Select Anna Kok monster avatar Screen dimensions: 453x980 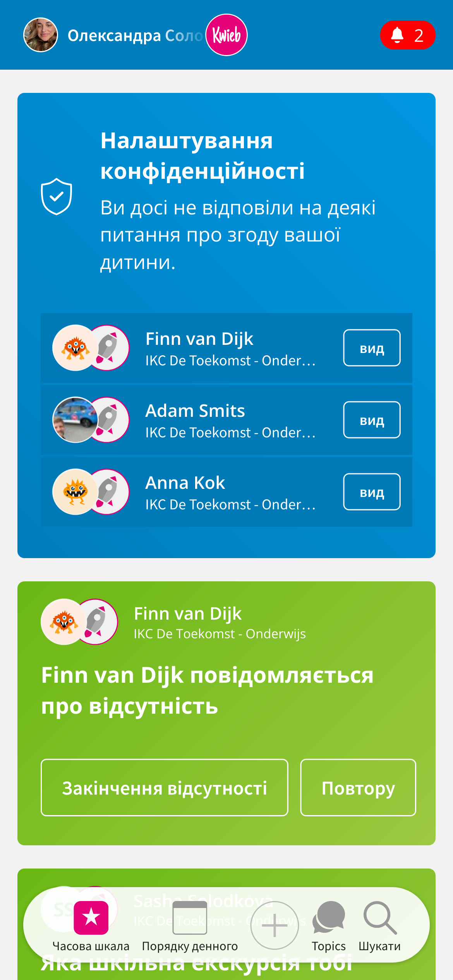[75, 492]
